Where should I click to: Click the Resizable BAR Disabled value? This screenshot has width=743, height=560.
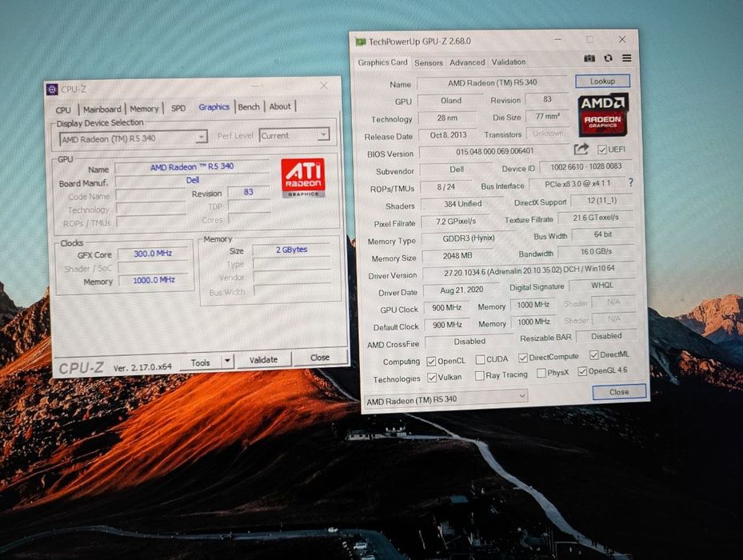[606, 336]
